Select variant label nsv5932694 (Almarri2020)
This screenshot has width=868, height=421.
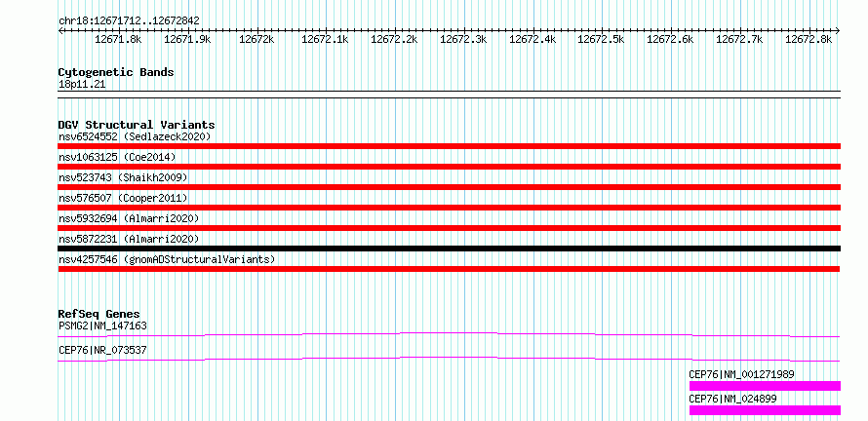tap(129, 218)
